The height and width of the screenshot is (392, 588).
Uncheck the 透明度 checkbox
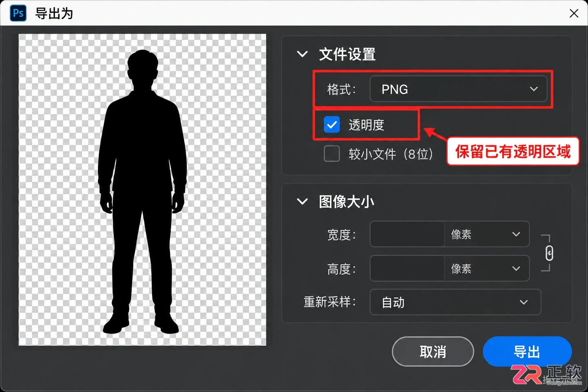(x=332, y=125)
